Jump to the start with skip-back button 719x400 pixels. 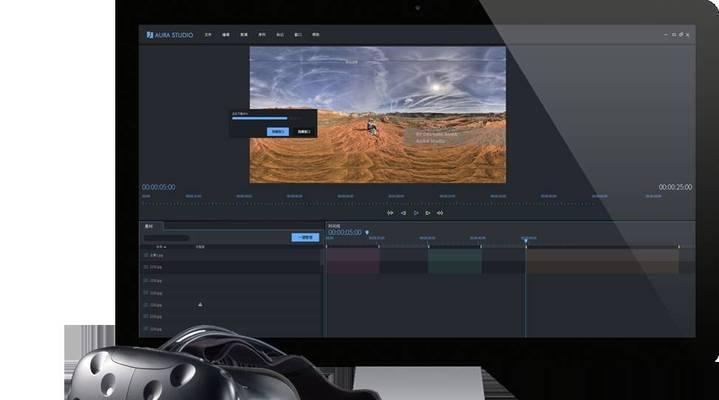pos(391,212)
